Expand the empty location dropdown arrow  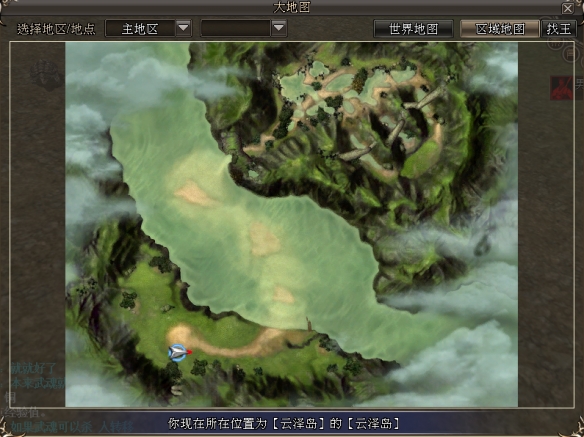279,28
